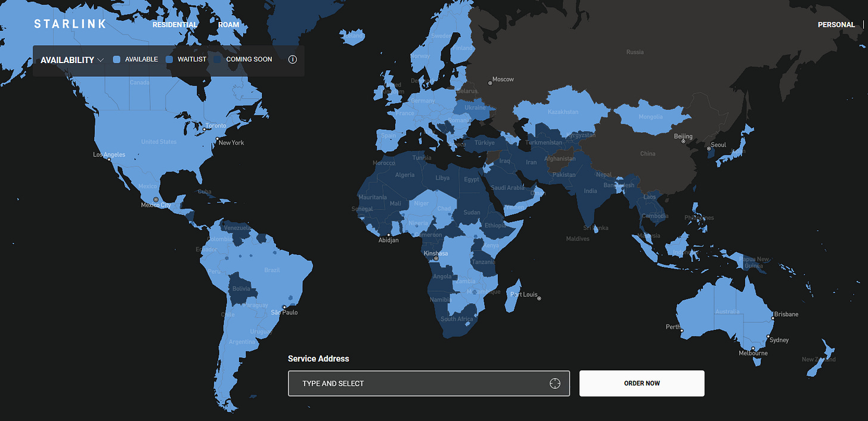Click the Ethiopia label on map
Viewport: 868px width, 421px height.
495,226
